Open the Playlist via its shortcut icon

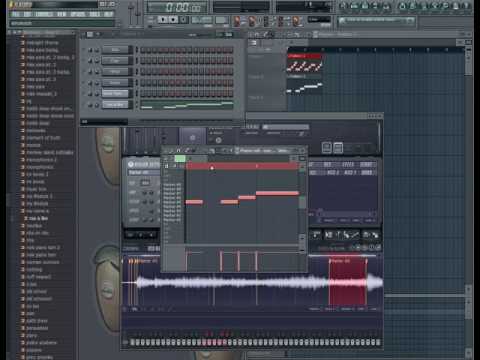coord(343,5)
